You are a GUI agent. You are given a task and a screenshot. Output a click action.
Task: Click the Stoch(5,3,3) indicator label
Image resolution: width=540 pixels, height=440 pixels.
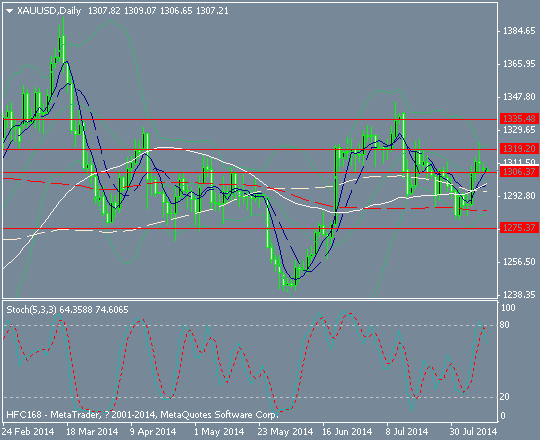click(31, 310)
